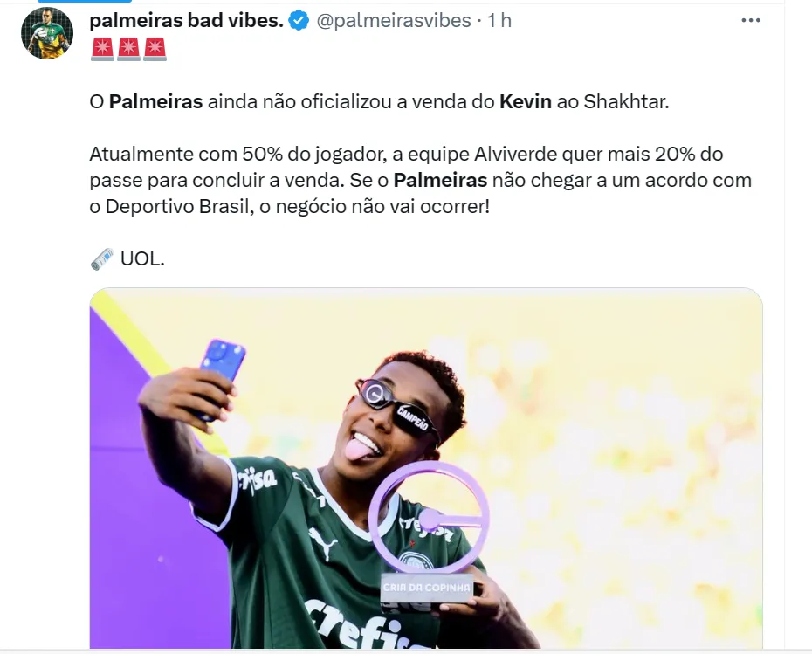Click the Campeão sunglasses in the photo
812x654 pixels.
coord(398,408)
